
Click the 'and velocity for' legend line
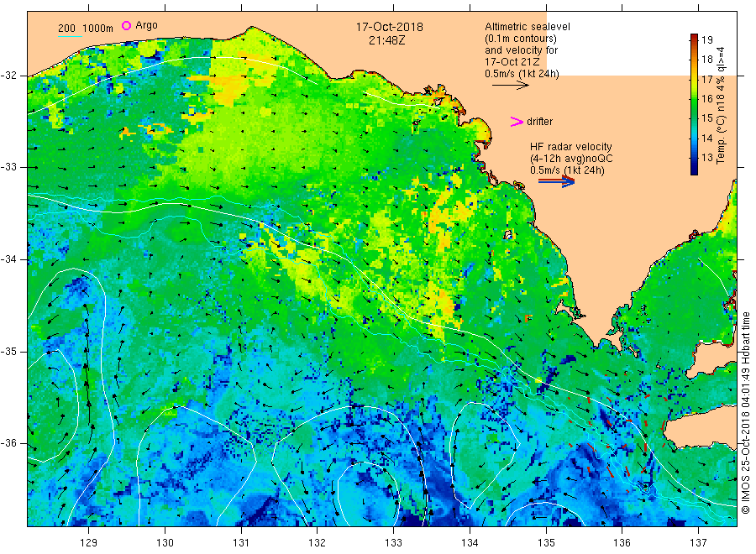(521, 50)
